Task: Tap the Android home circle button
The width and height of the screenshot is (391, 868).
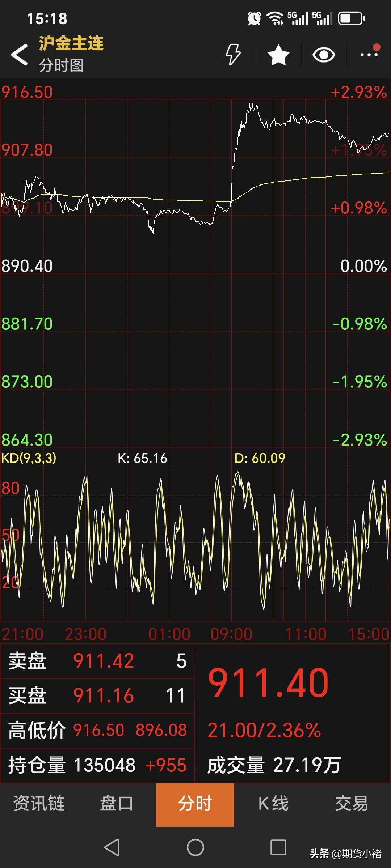Action: tap(195, 847)
